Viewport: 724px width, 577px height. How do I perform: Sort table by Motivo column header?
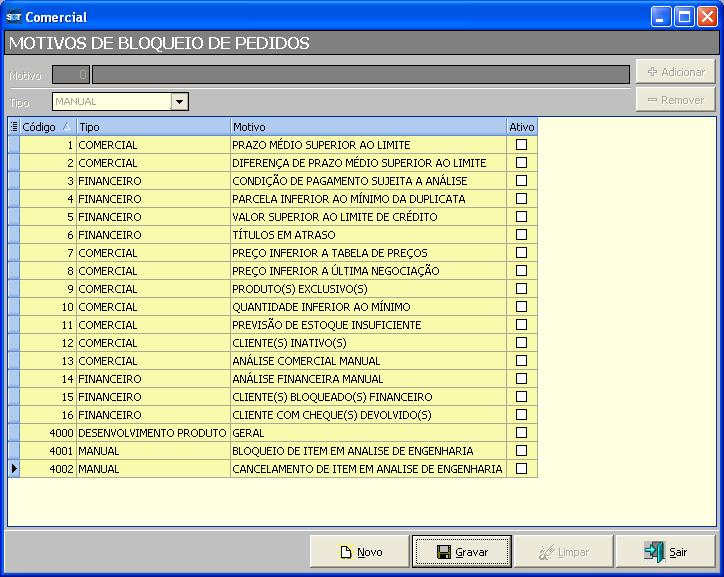367,127
